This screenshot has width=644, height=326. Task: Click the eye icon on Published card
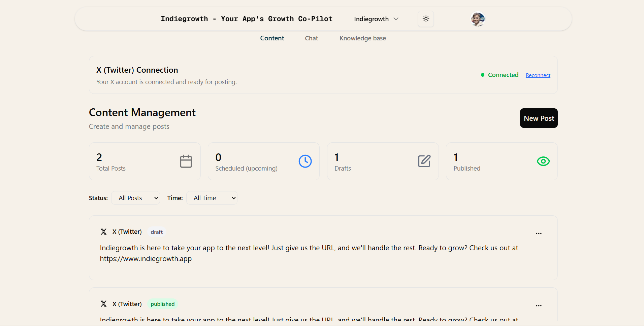[x=543, y=161]
